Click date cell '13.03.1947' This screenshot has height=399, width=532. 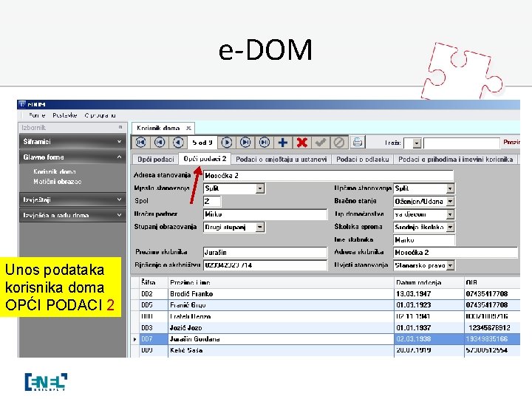click(x=429, y=294)
